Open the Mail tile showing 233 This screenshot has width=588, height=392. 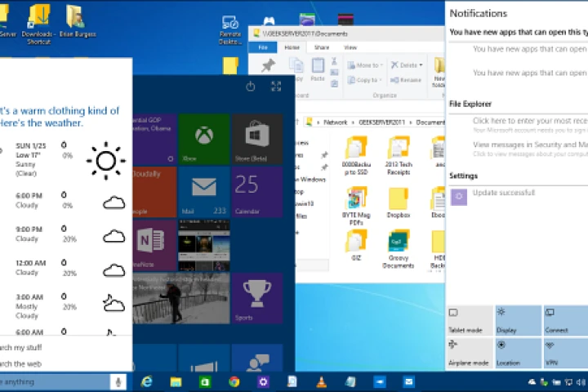coord(204,192)
